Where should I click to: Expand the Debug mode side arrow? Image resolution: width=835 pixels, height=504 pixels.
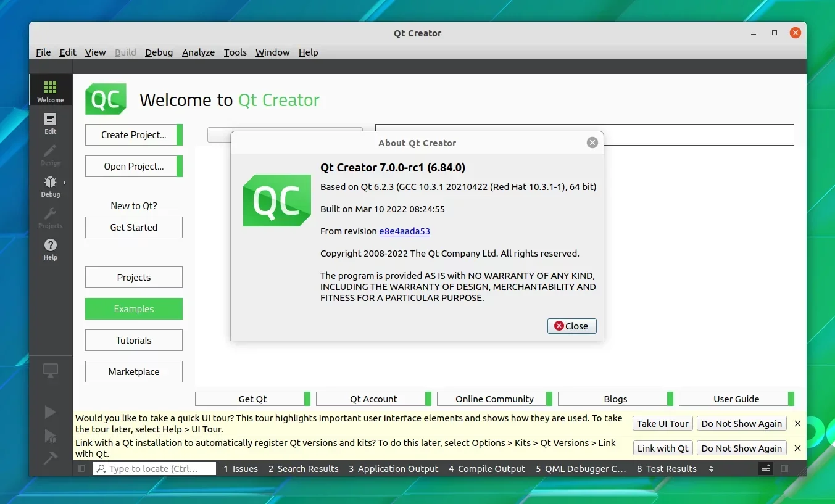point(65,183)
